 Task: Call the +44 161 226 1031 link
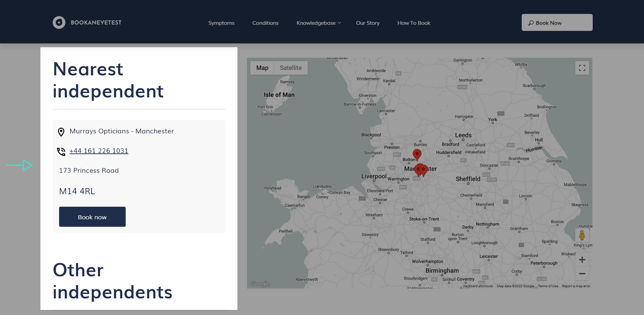point(99,151)
